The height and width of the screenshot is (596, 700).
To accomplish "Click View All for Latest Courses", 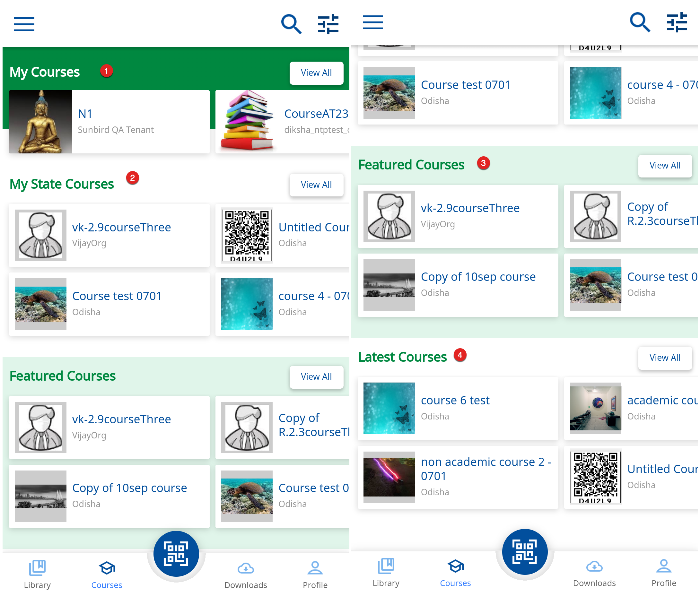I will tap(665, 358).
